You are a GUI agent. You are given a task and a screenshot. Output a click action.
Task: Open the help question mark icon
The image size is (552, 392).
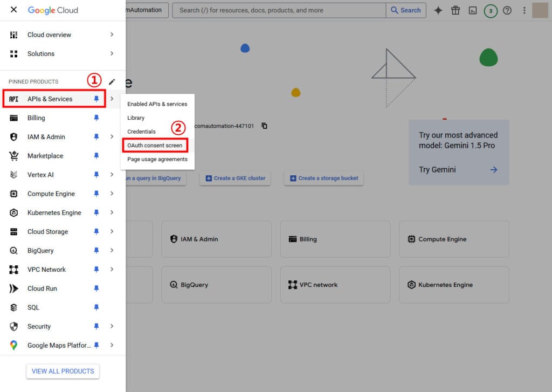[507, 10]
